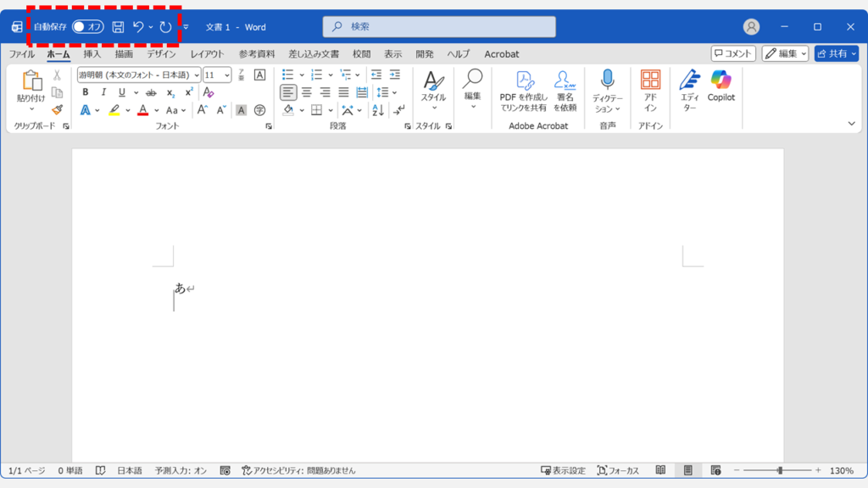This screenshot has height=488, width=868.
Task: Click the Sort A-Z icon
Action: pyautogui.click(x=378, y=110)
